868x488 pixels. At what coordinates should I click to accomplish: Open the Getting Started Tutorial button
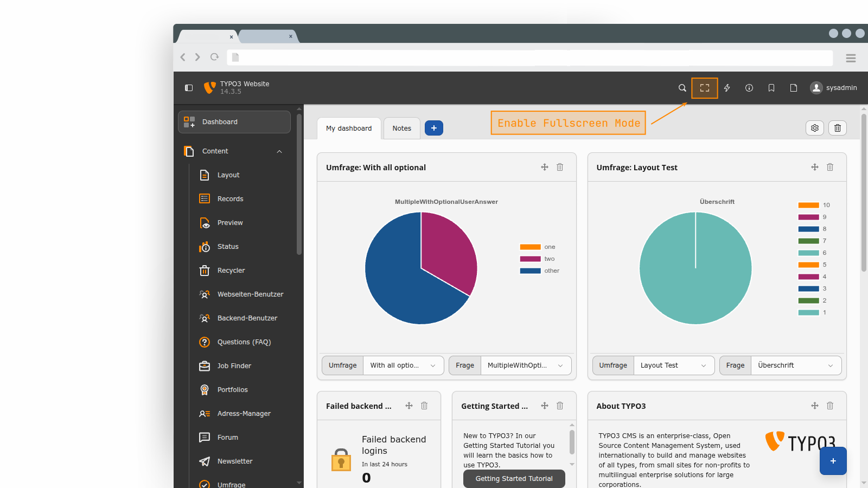(x=514, y=479)
